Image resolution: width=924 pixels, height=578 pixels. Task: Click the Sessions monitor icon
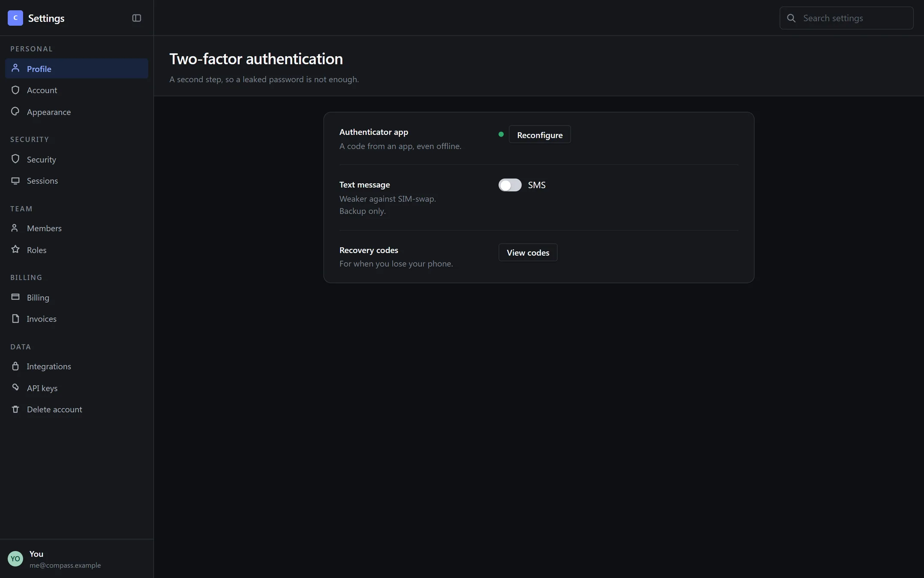(x=15, y=181)
